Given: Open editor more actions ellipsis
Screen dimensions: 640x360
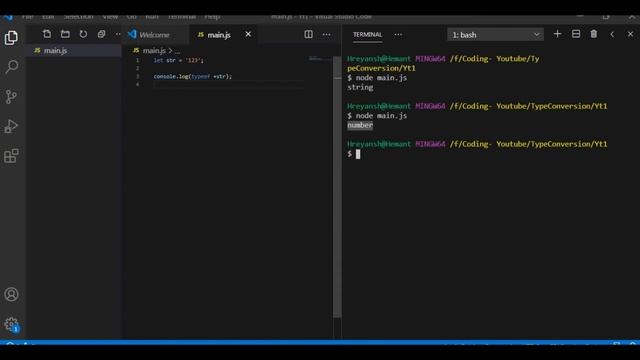Looking at the screenshot, I should pos(327,35).
